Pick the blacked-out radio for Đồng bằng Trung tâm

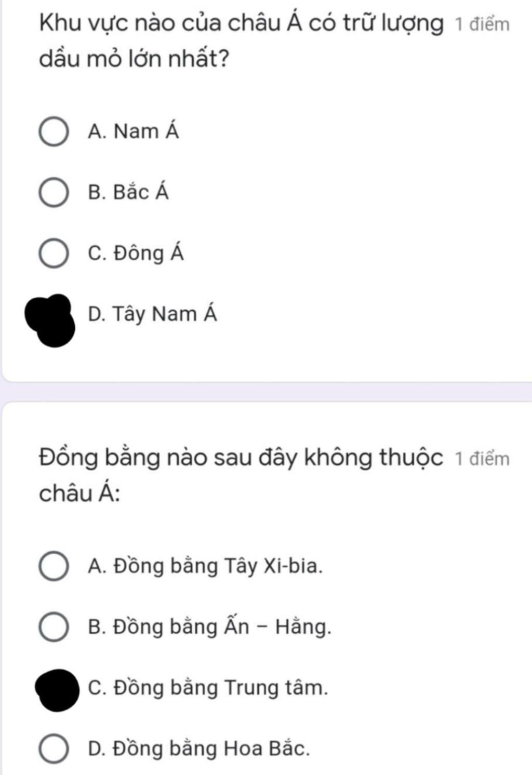tap(57, 690)
